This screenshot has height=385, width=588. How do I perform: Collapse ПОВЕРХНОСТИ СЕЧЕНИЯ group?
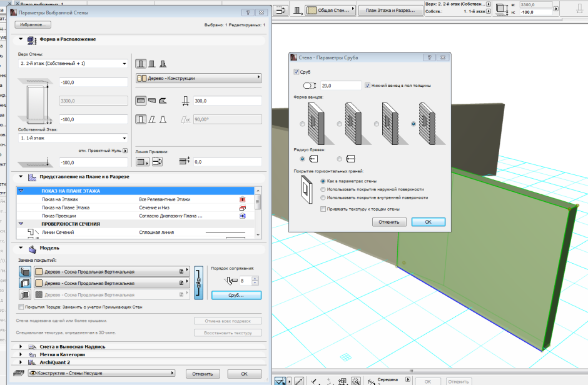pos(21,224)
